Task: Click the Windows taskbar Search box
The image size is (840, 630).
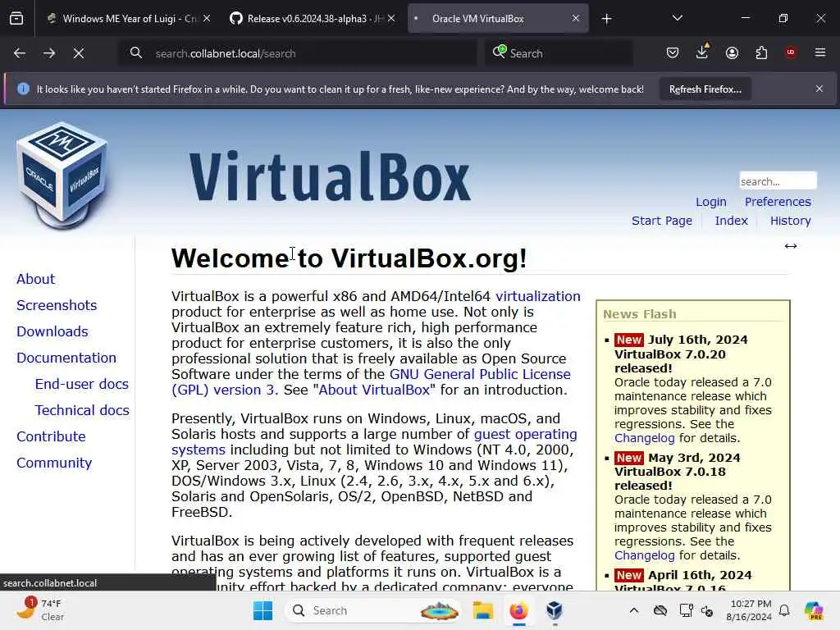Action: 373,610
